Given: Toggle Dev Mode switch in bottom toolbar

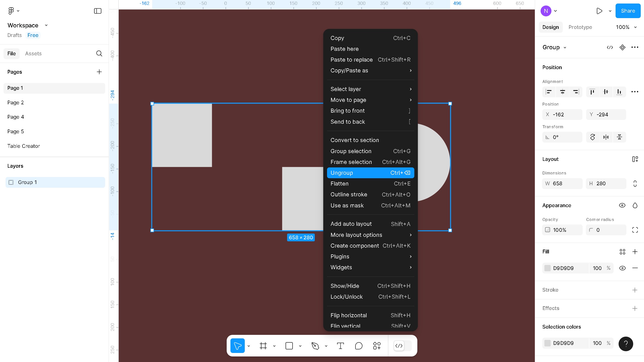Looking at the screenshot, I should point(403,346).
